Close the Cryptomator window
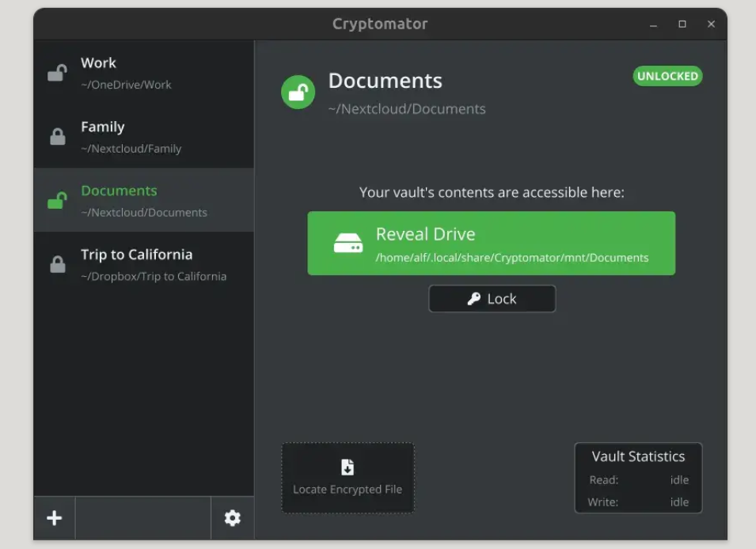The image size is (756, 549). [711, 24]
